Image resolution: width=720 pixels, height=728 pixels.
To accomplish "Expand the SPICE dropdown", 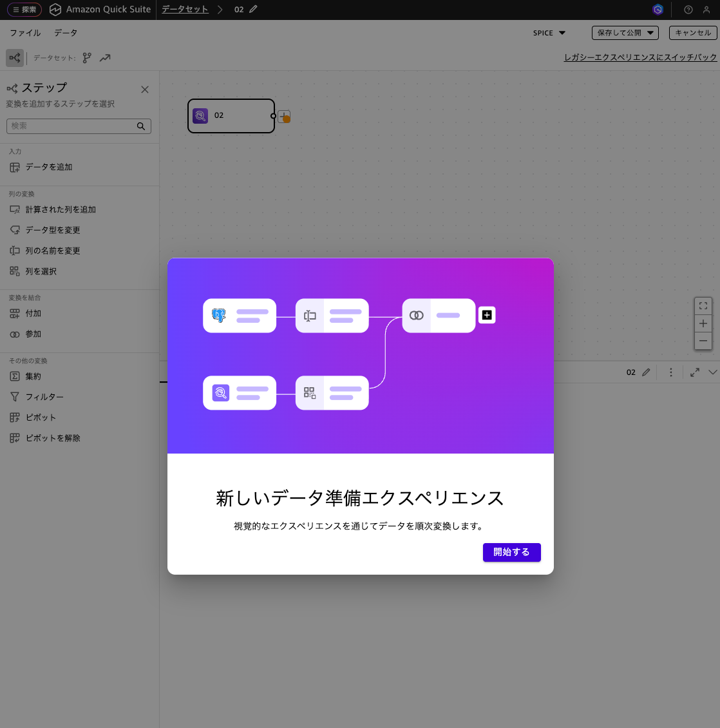I will 549,33.
